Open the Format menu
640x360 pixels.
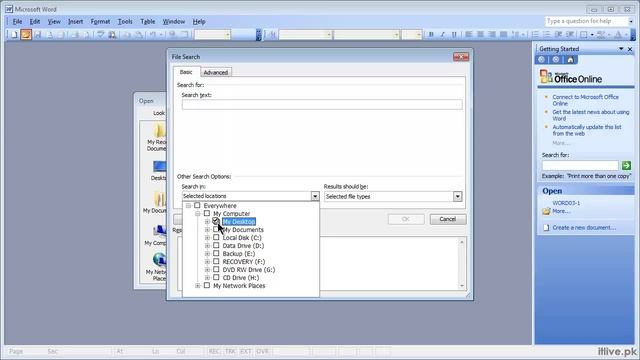100,22
